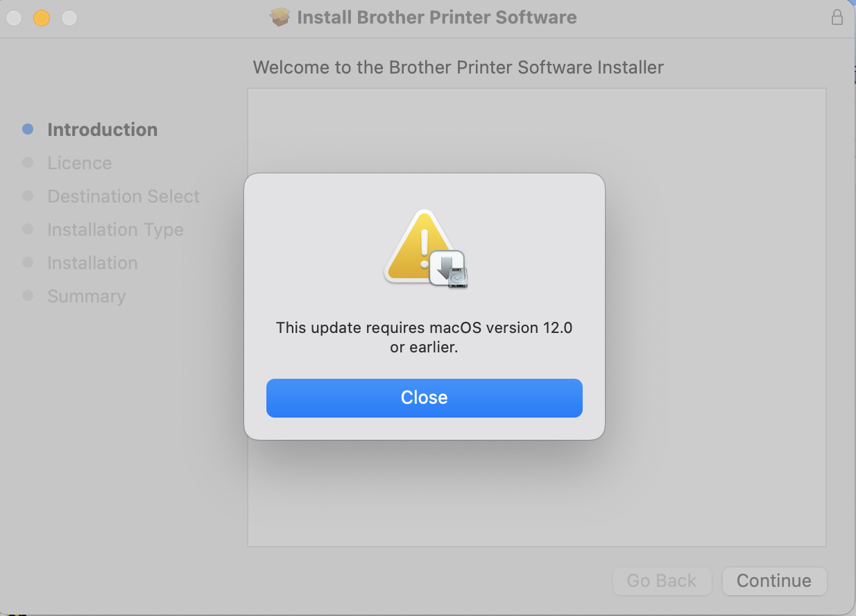Select the Destination Select step
Screen dimensions: 856x616
pyautogui.click(x=123, y=196)
